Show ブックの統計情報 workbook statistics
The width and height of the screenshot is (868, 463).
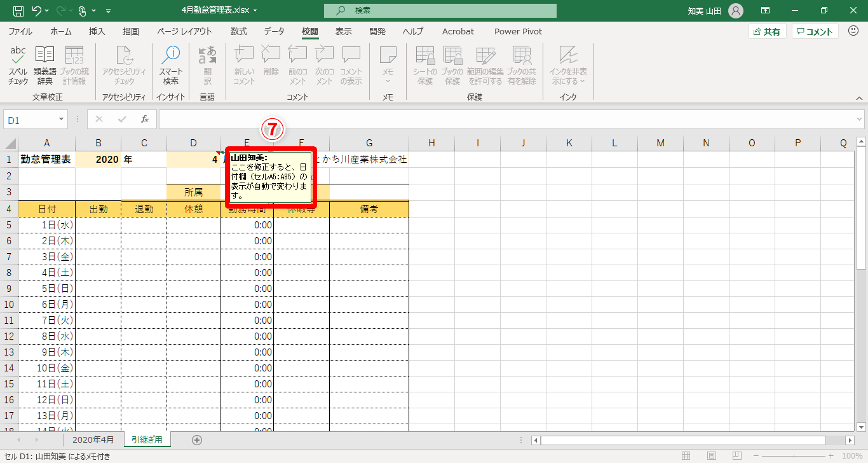tap(74, 66)
